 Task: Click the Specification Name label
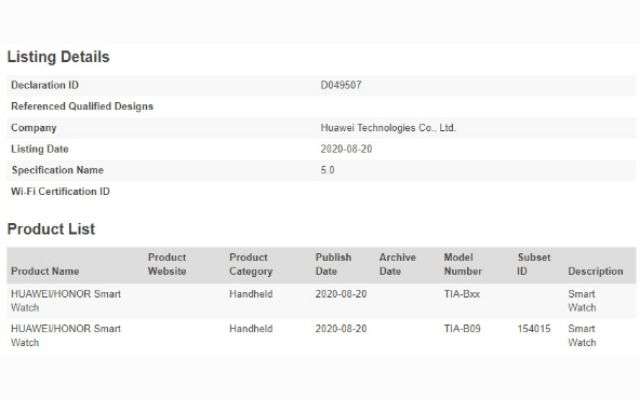[57, 170]
